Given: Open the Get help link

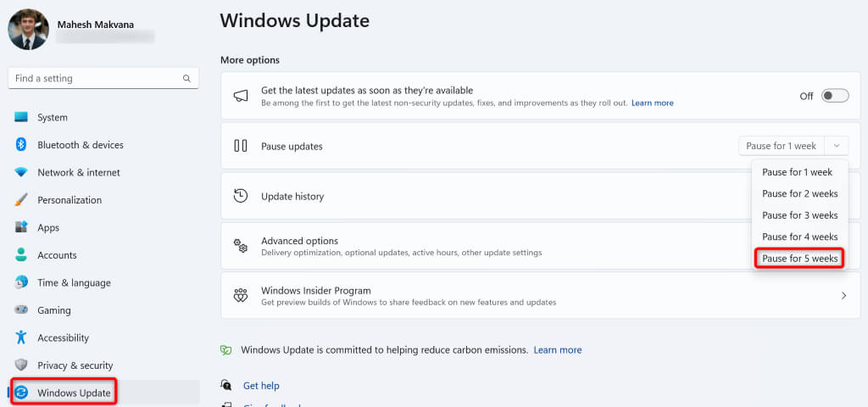Looking at the screenshot, I should point(261,385).
